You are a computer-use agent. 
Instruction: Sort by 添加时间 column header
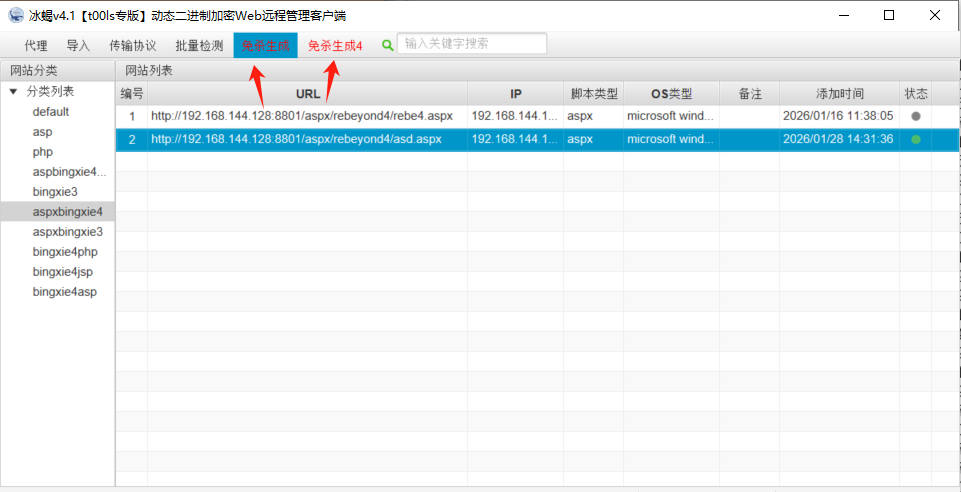click(839, 94)
